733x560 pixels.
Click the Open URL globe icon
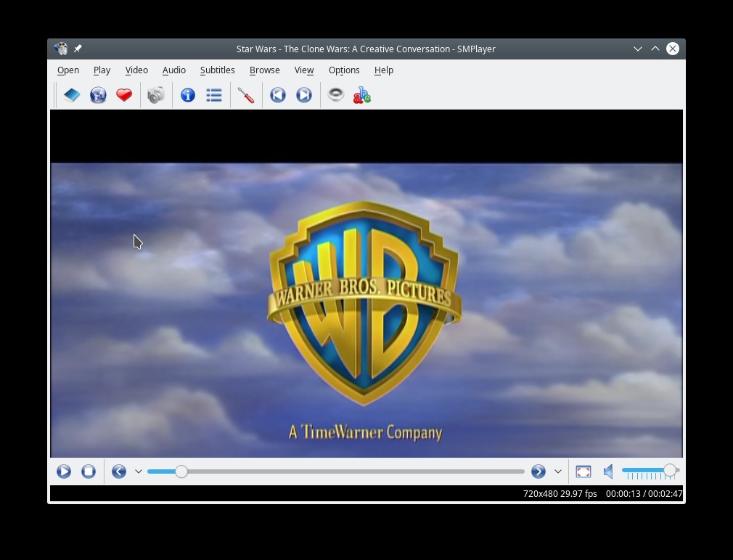point(98,95)
